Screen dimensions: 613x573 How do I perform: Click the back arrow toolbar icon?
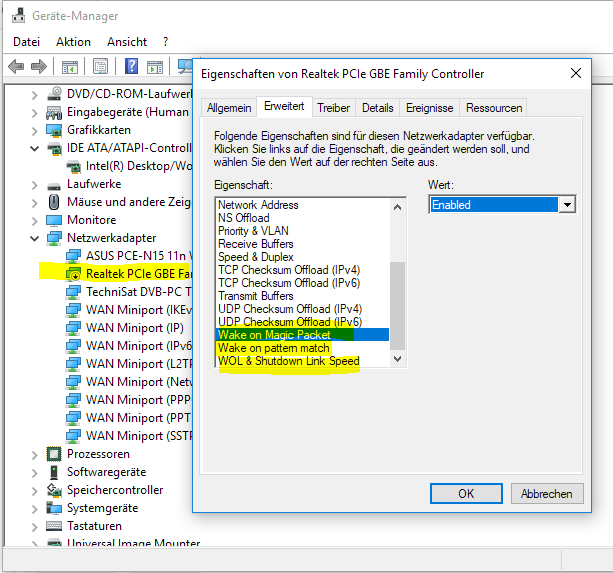point(16,66)
